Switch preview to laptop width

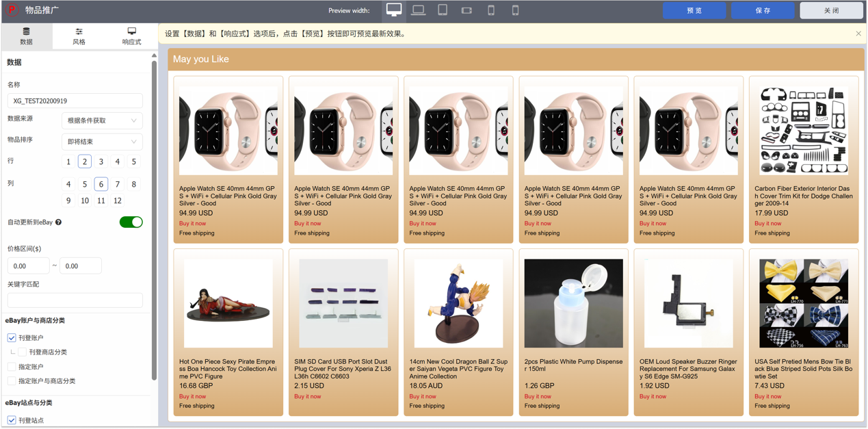point(418,10)
